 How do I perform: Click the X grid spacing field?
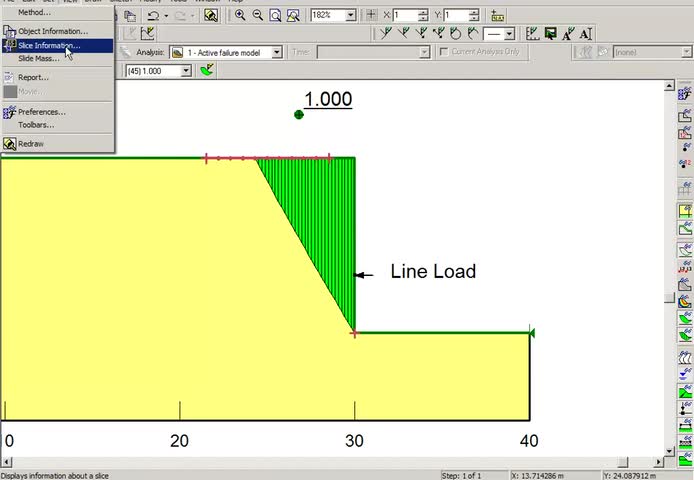pyautogui.click(x=405, y=15)
